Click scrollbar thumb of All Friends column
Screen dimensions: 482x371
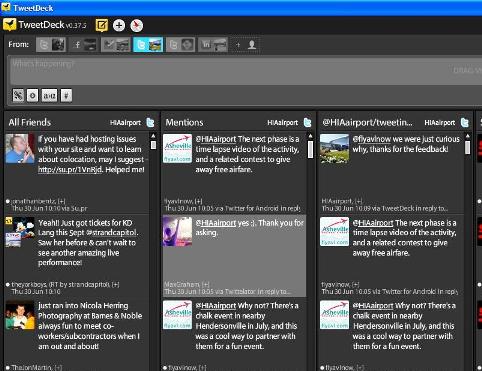tap(153, 145)
